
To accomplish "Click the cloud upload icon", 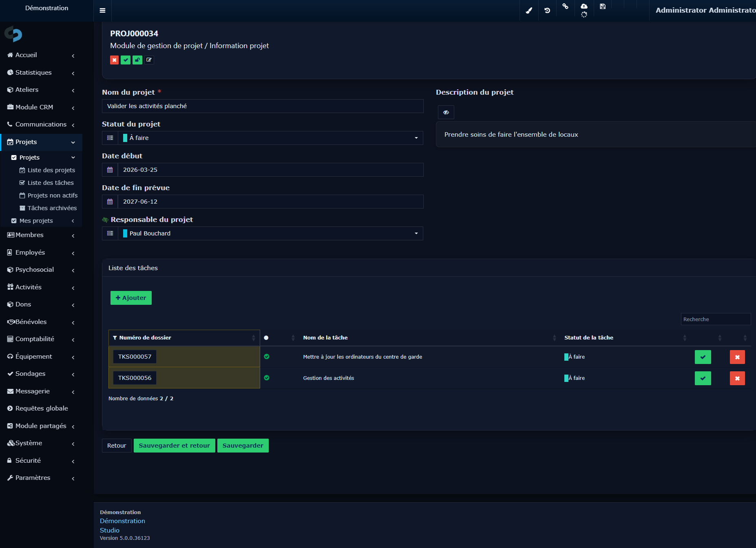I will pyautogui.click(x=584, y=6).
